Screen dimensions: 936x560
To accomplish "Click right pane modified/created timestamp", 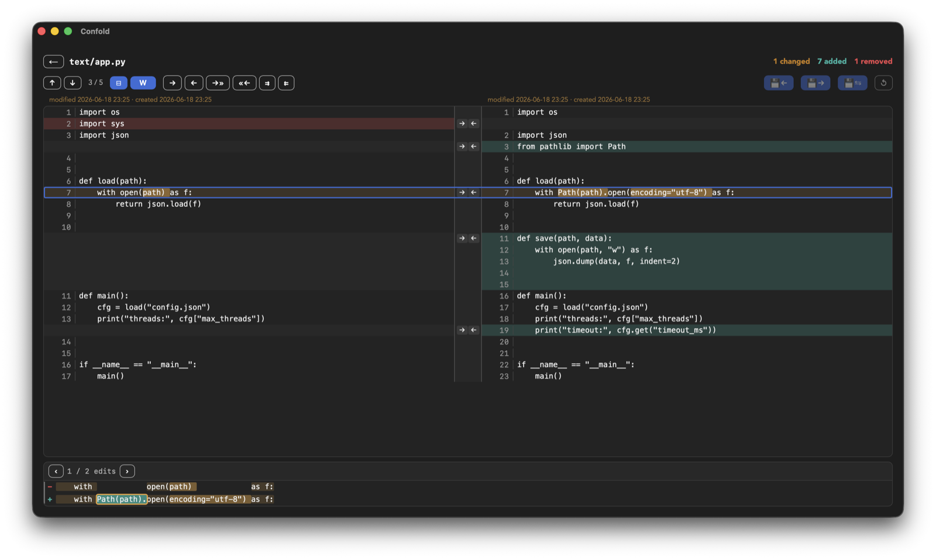I will [x=569, y=99].
